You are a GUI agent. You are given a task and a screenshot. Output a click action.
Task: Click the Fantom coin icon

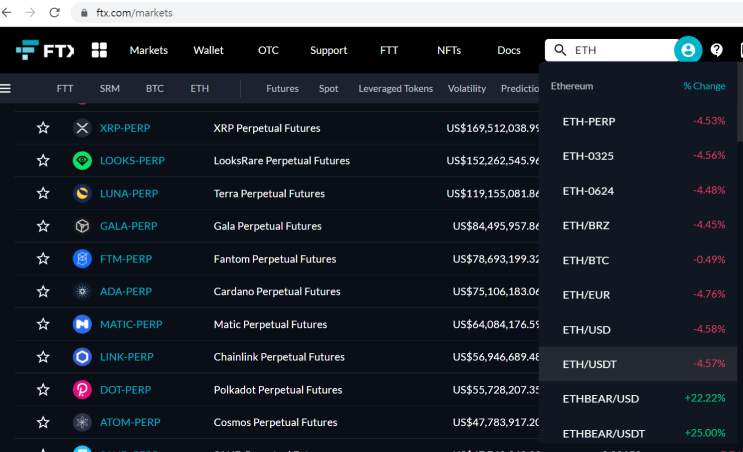(x=82, y=259)
